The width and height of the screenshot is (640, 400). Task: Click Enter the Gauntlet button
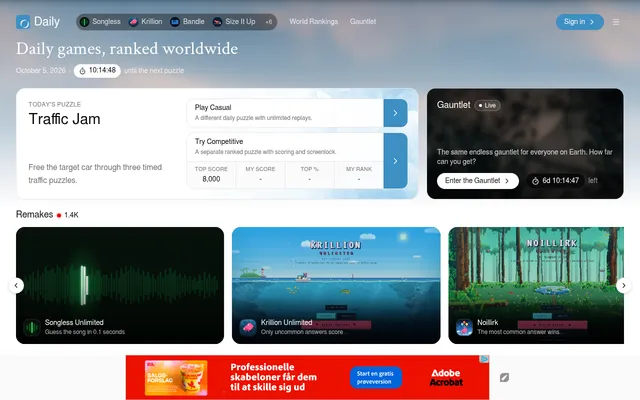(x=478, y=181)
